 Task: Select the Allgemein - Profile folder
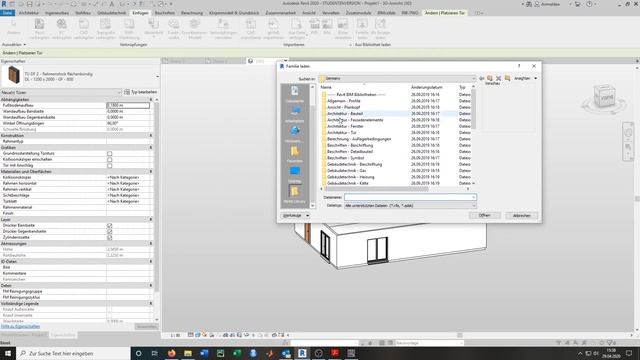click(x=343, y=101)
